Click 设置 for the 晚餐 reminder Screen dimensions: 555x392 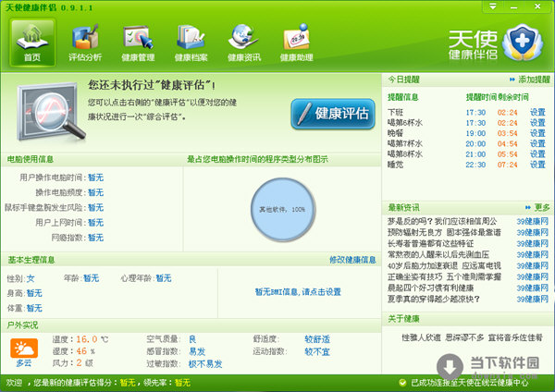(x=537, y=133)
